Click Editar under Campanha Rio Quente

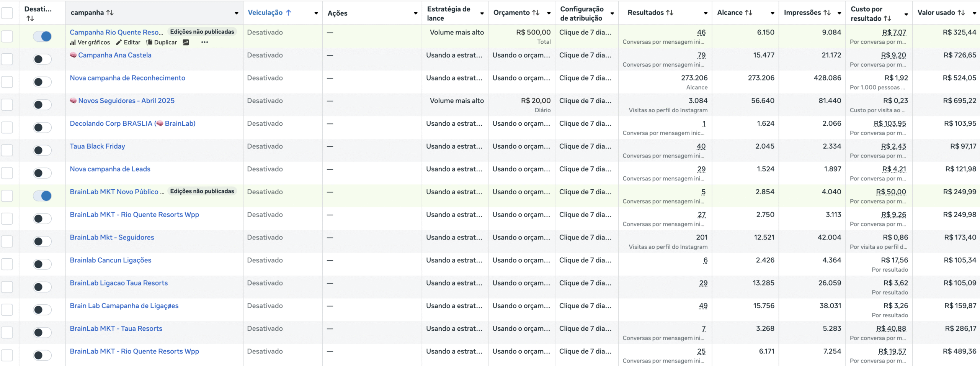click(128, 43)
